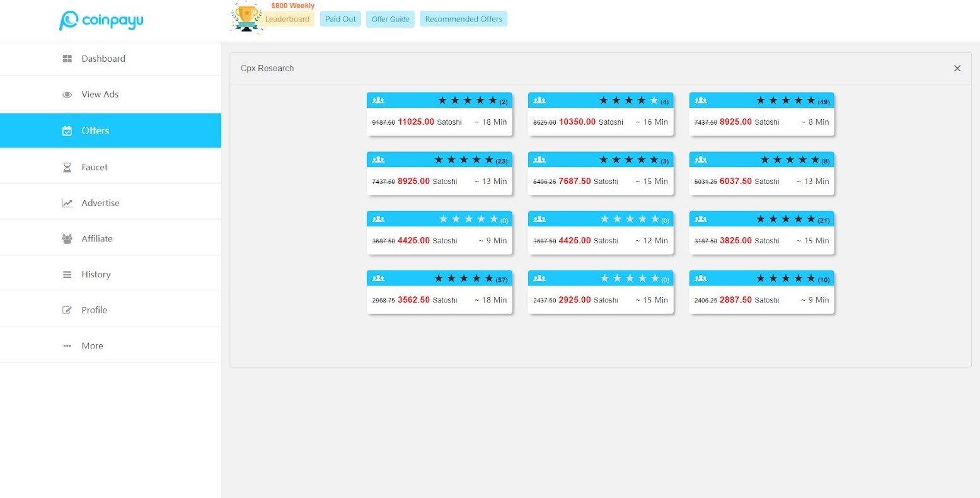Viewport: 980px width, 498px height.
Task: Click the group icon on the 6037.50 Satoshi card
Action: coord(701,159)
